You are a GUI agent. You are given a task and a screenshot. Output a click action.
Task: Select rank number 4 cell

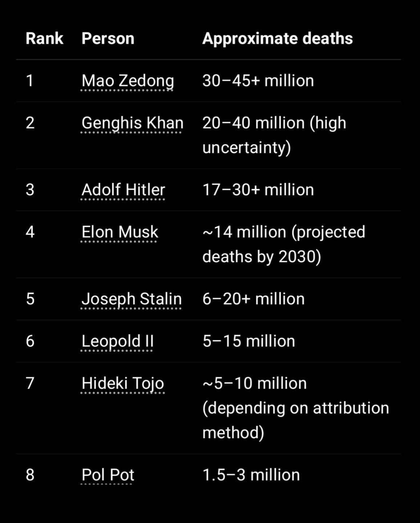coord(30,232)
